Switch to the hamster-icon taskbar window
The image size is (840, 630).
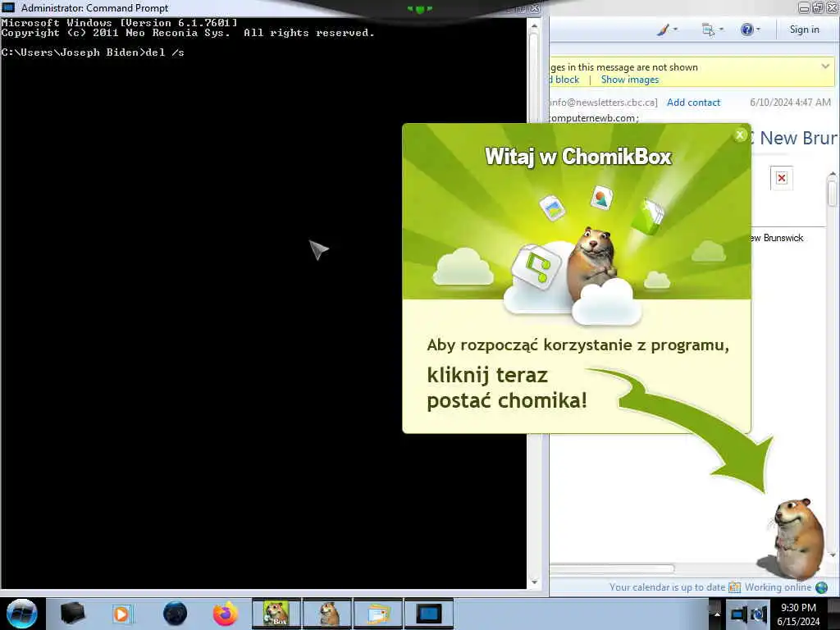tap(327, 614)
